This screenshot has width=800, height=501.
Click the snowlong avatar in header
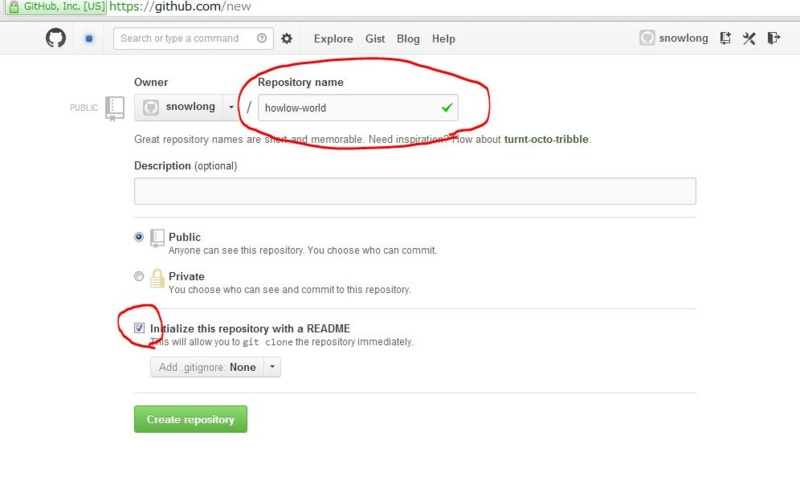tap(647, 38)
